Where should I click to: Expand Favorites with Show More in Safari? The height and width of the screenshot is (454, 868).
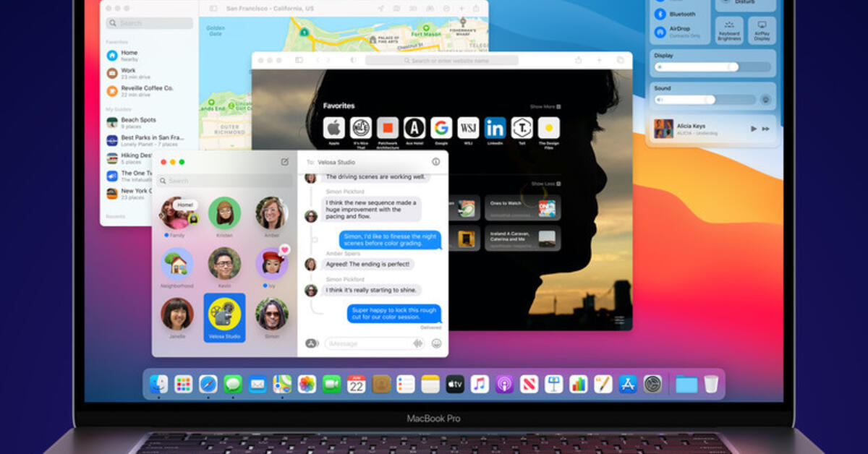click(x=543, y=106)
